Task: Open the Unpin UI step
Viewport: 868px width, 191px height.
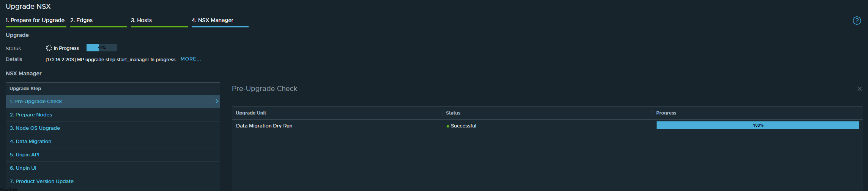Action: [113, 168]
